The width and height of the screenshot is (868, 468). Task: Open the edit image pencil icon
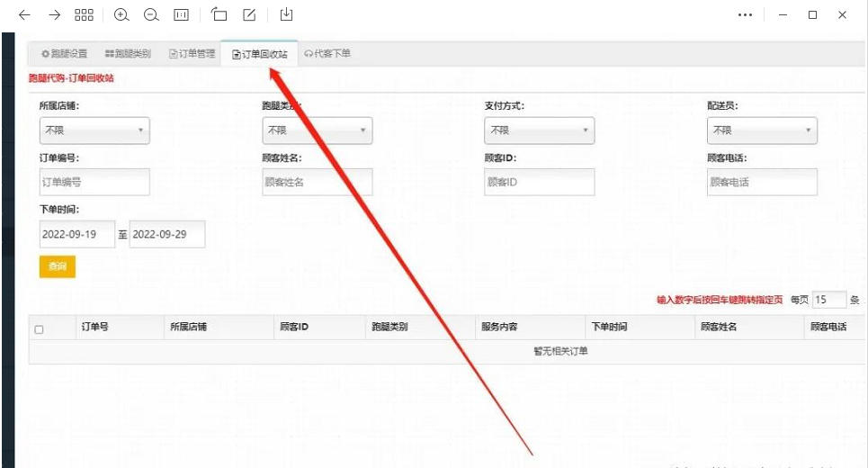250,15
